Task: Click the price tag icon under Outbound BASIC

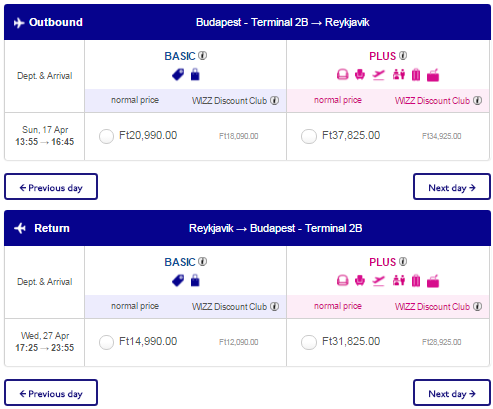Action: pyautogui.click(x=178, y=75)
